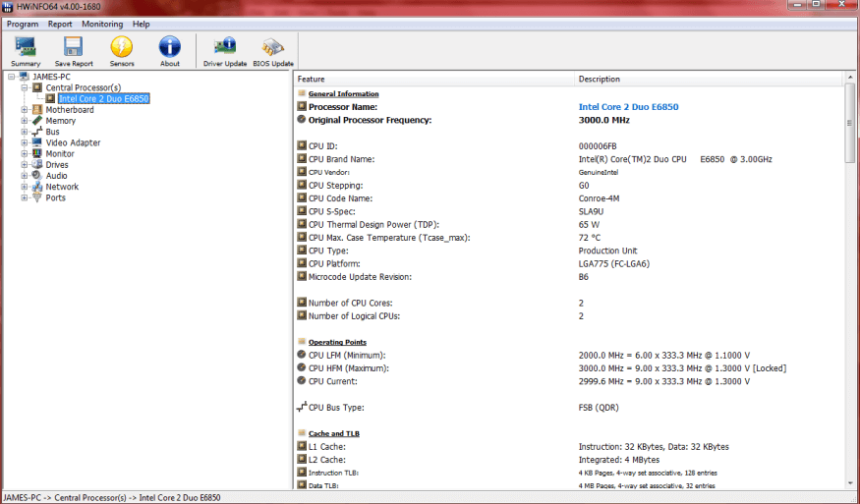Open the Report menu
860x504 pixels.
click(x=60, y=25)
